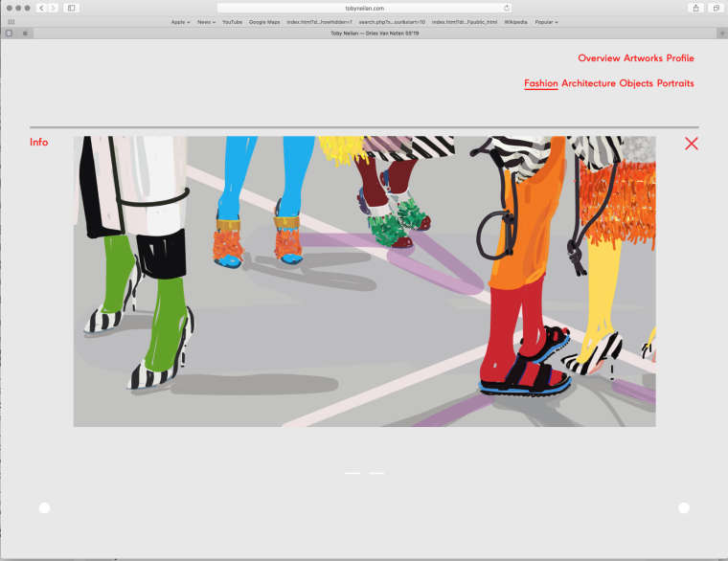
Task: Open the Objects category
Action: tap(636, 83)
